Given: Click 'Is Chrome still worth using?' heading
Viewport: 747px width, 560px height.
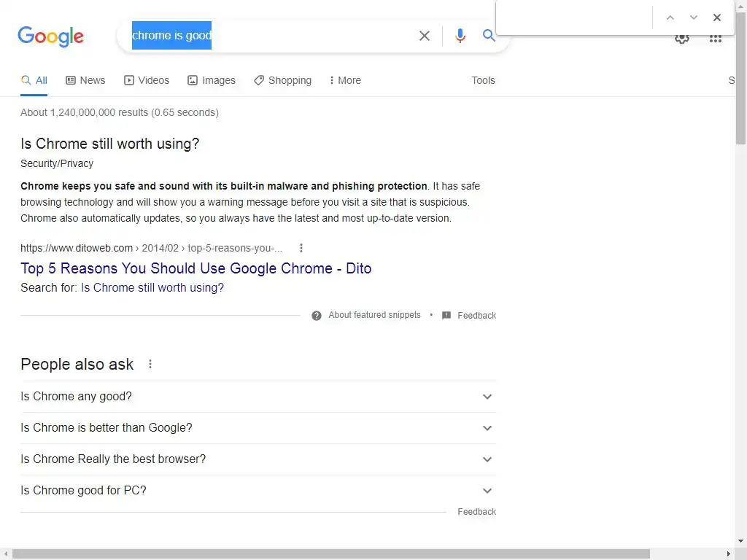Looking at the screenshot, I should 110,144.
